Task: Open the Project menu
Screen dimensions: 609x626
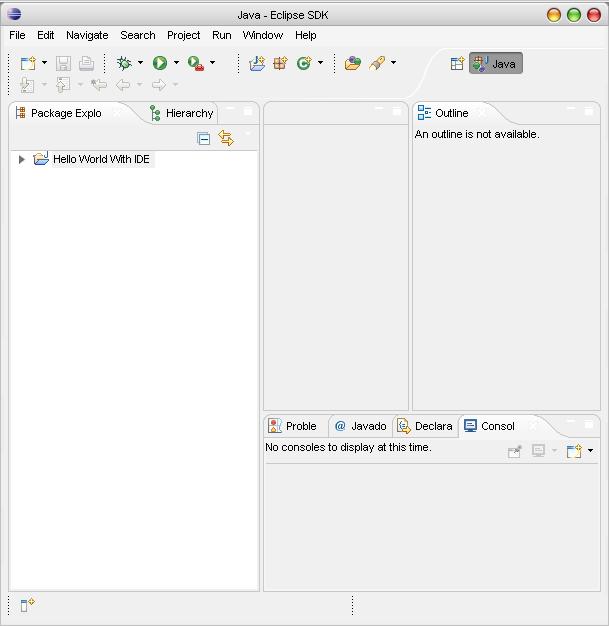Action: [x=183, y=35]
